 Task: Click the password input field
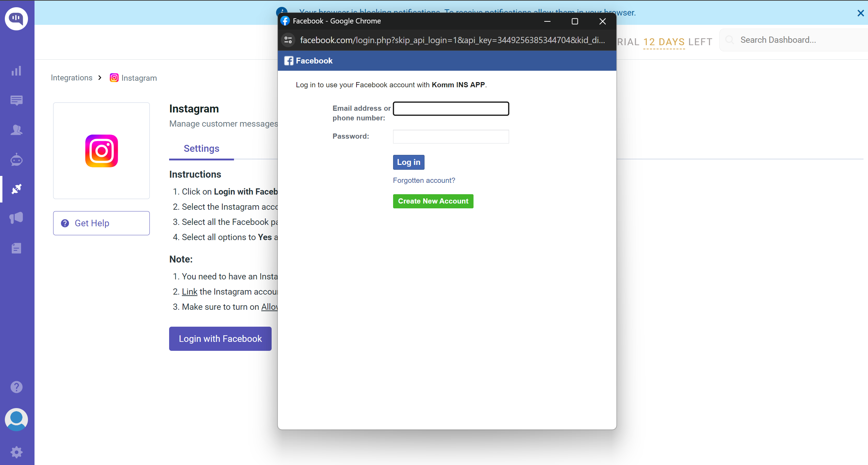click(x=451, y=136)
